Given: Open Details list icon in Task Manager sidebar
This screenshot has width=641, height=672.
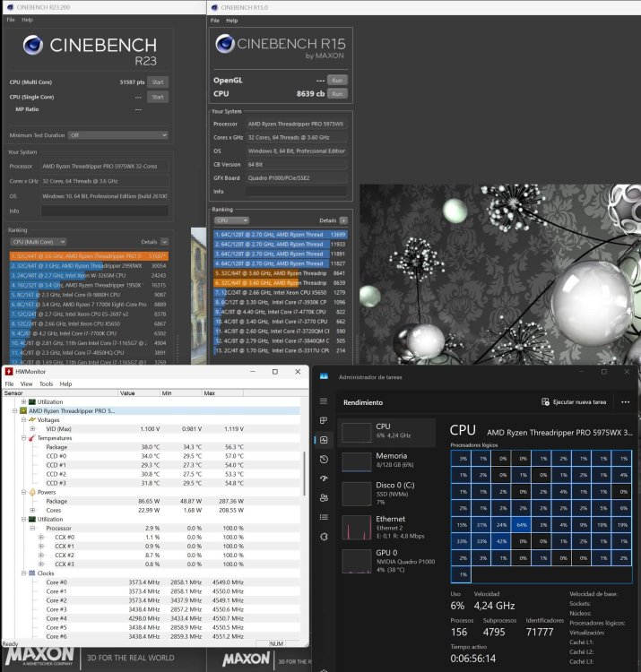Looking at the screenshot, I should point(324,517).
